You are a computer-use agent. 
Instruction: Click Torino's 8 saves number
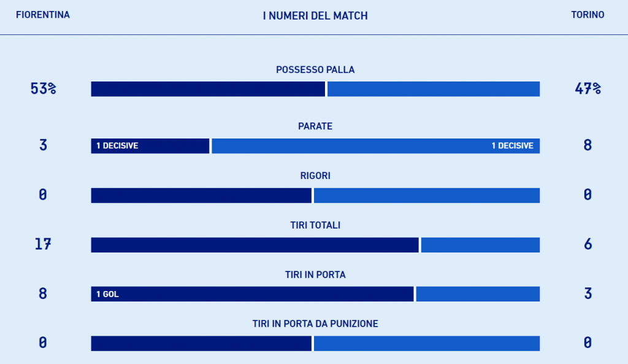click(x=588, y=146)
